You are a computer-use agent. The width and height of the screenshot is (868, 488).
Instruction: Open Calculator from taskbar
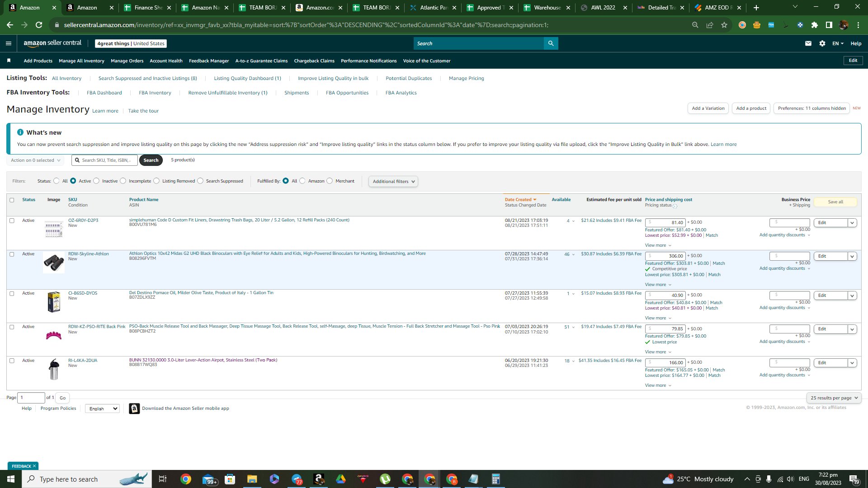pyautogui.click(x=495, y=479)
